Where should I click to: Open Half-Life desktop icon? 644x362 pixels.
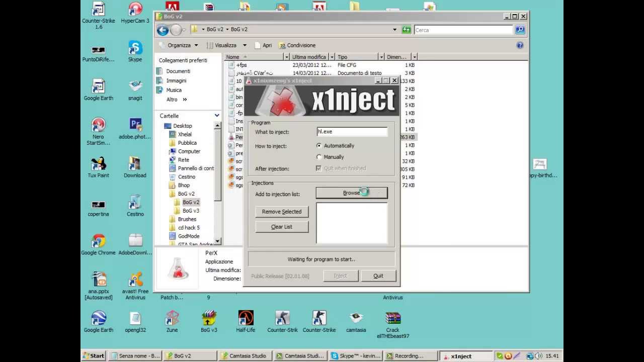246,322
